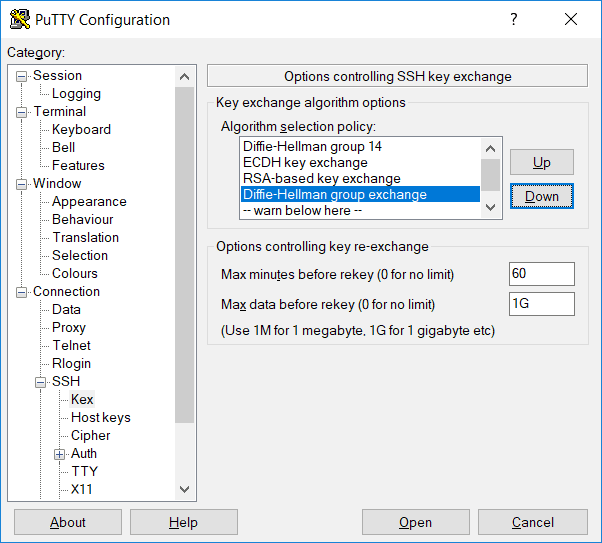Collapse the Window category node
The height and width of the screenshot is (543, 602).
[x=22, y=184]
